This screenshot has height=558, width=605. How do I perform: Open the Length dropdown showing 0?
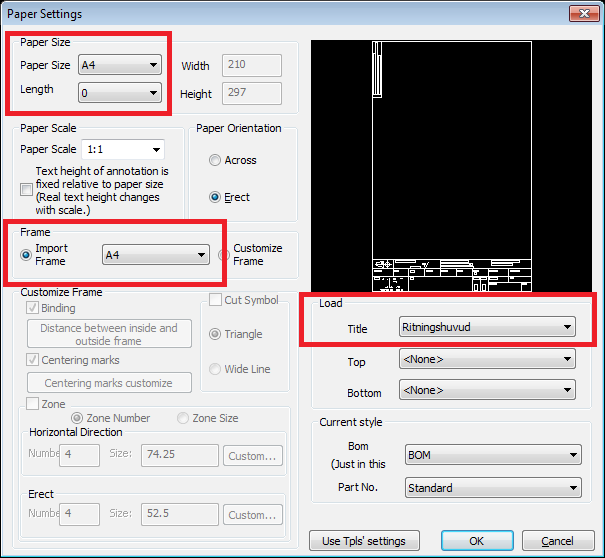click(x=120, y=93)
